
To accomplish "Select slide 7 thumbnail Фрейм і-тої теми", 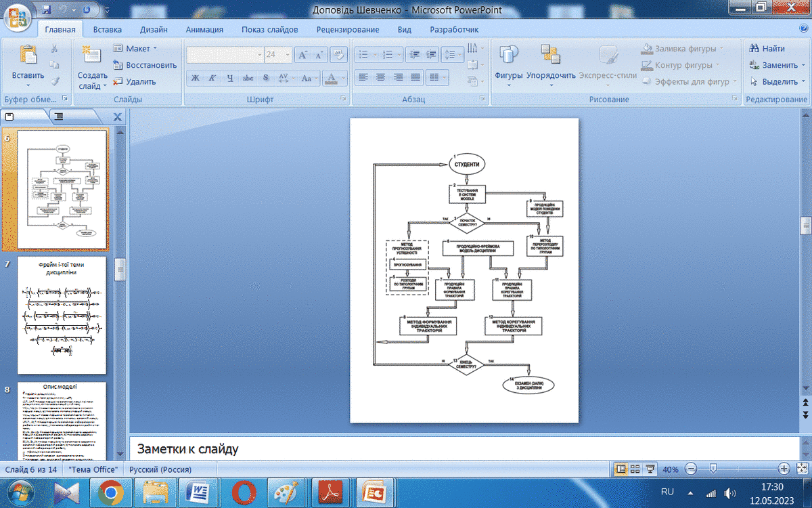I will pos(62,315).
